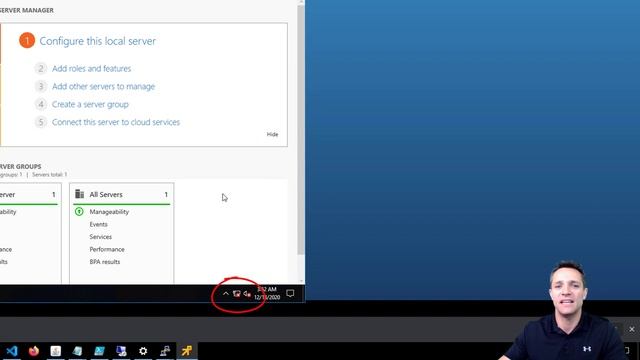Viewport: 640px width, 360px height.
Task: Click Create a server group
Action: click(x=90, y=104)
